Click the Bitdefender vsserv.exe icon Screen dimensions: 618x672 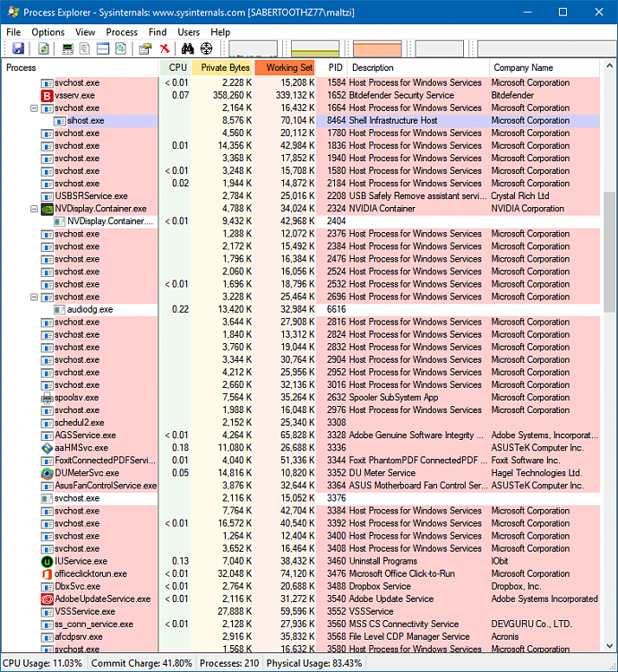pos(47,95)
